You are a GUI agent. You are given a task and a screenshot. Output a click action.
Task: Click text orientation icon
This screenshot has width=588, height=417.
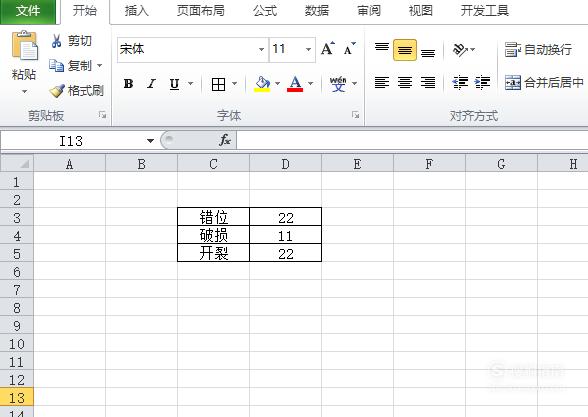pos(460,50)
